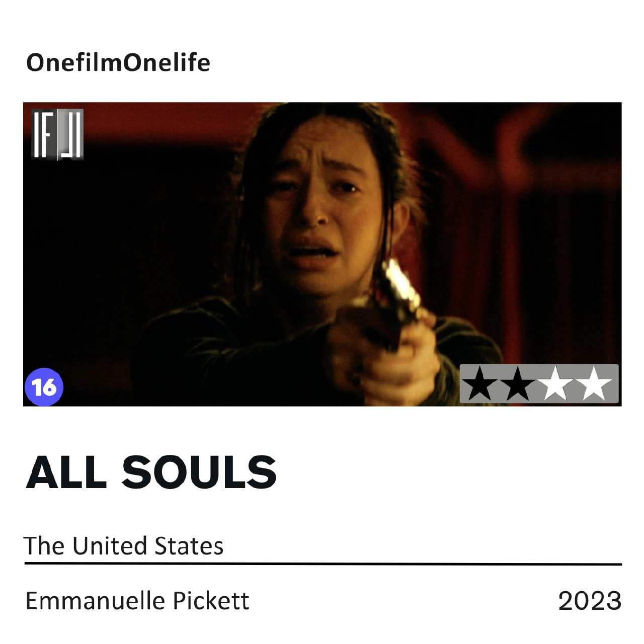Click the purple 16 age rating badge
The width and height of the screenshot is (644, 644).
(44, 387)
